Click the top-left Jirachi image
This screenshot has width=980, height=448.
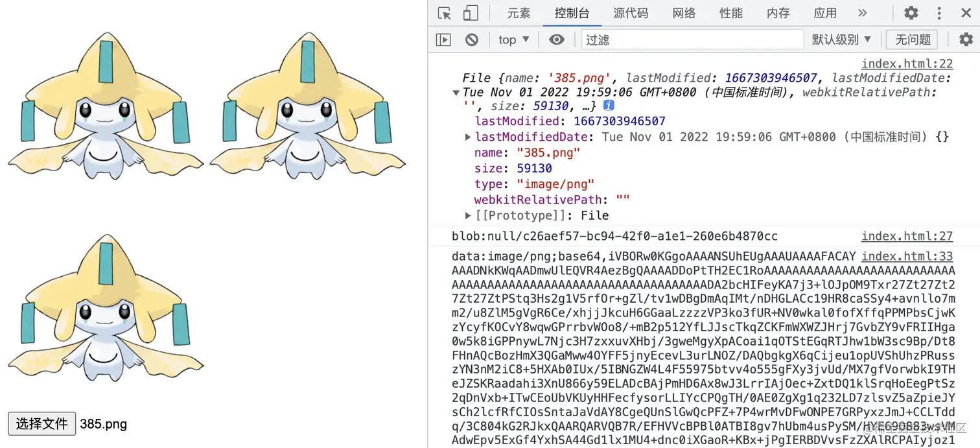pyautogui.click(x=106, y=106)
